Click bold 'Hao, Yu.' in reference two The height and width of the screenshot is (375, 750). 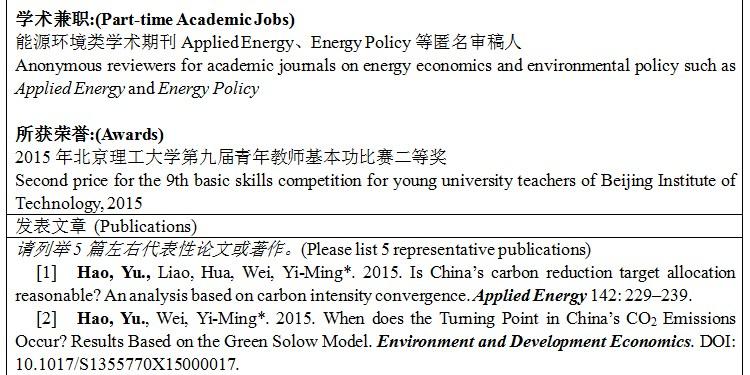[113, 319]
